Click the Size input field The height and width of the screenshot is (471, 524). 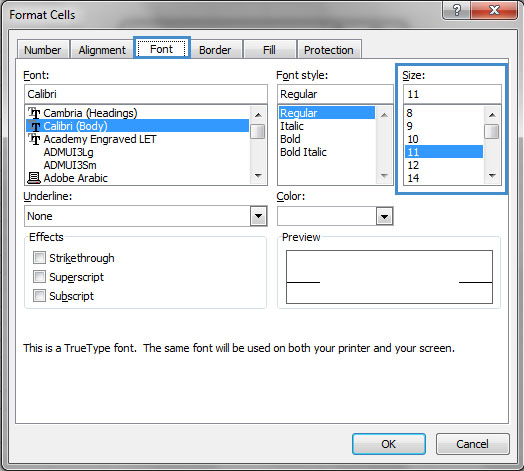(x=452, y=94)
